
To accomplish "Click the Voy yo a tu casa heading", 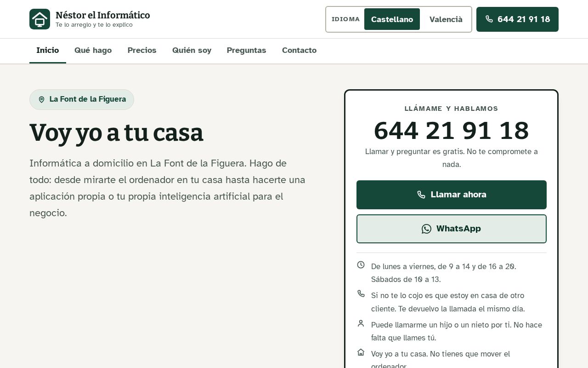I will pos(116,132).
